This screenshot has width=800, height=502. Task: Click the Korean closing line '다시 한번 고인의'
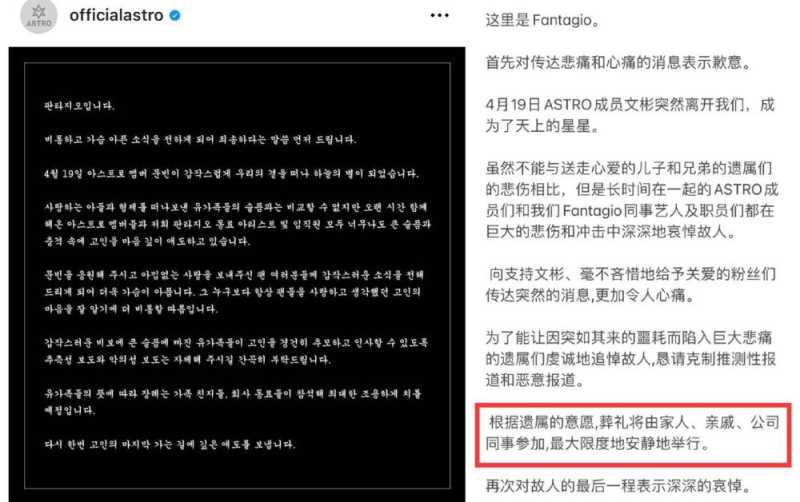[x=169, y=444]
